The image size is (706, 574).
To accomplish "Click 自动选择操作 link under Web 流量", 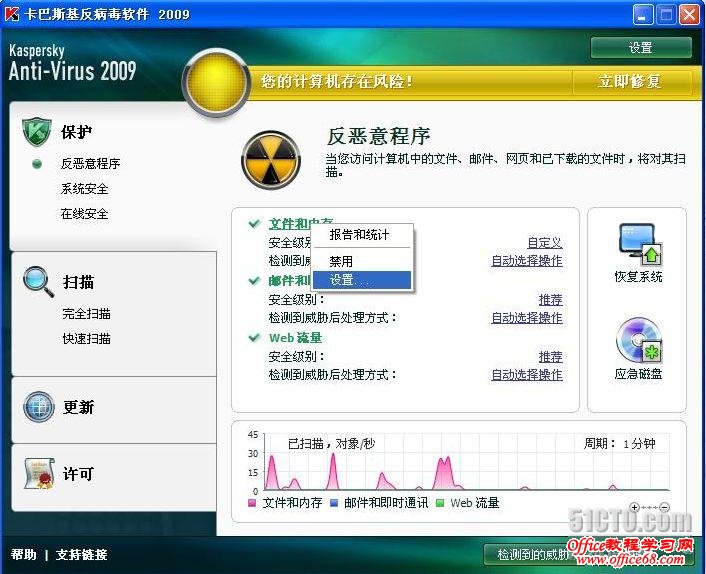I will (527, 375).
